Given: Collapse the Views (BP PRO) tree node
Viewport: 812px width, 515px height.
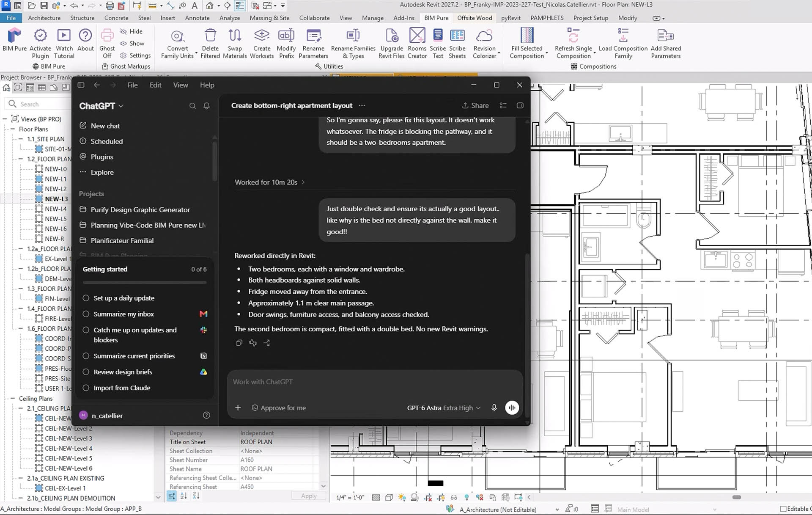Looking at the screenshot, I should pos(5,119).
